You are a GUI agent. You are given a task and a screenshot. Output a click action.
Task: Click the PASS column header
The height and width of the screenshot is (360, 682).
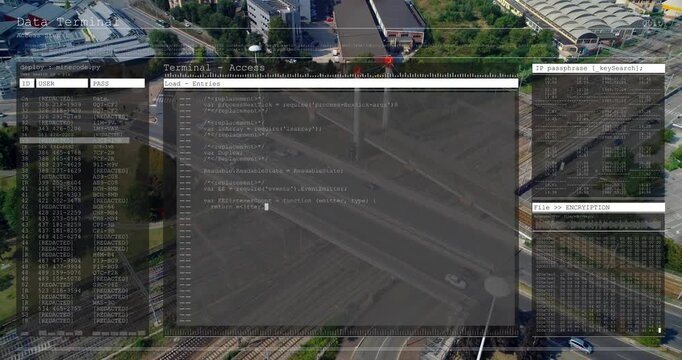point(117,83)
